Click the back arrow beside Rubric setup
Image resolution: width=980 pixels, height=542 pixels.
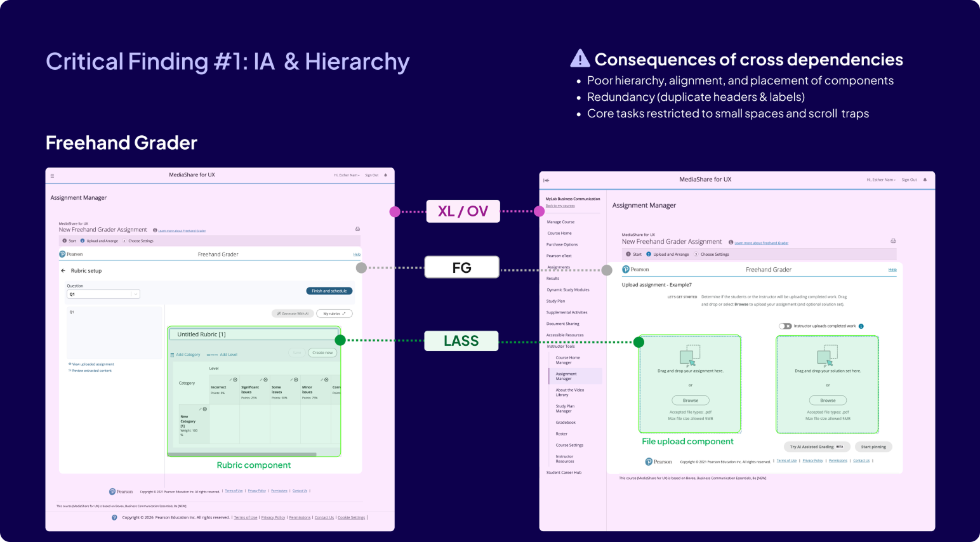pos(63,271)
